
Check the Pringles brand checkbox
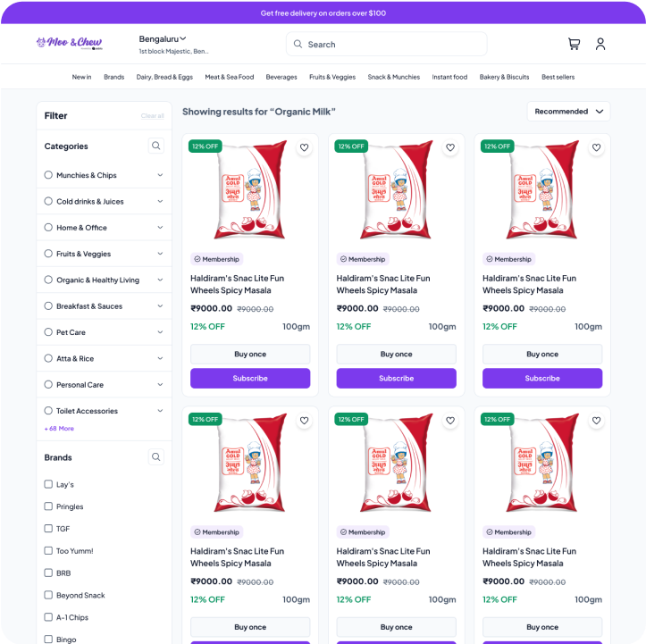(x=48, y=506)
